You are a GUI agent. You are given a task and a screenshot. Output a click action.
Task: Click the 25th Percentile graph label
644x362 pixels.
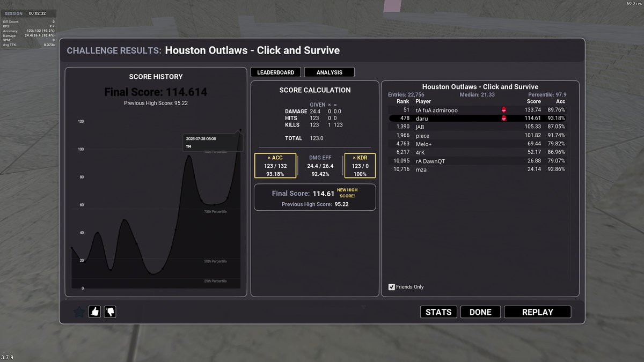pyautogui.click(x=215, y=281)
